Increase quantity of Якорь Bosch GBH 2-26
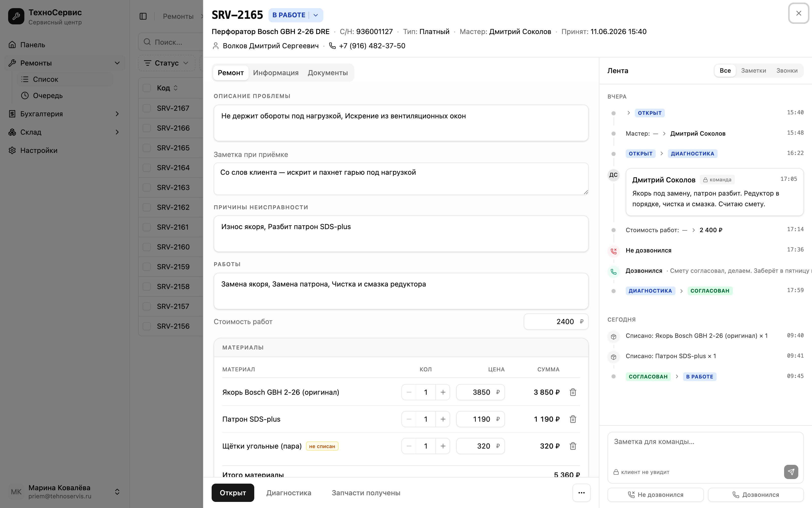 (x=443, y=392)
